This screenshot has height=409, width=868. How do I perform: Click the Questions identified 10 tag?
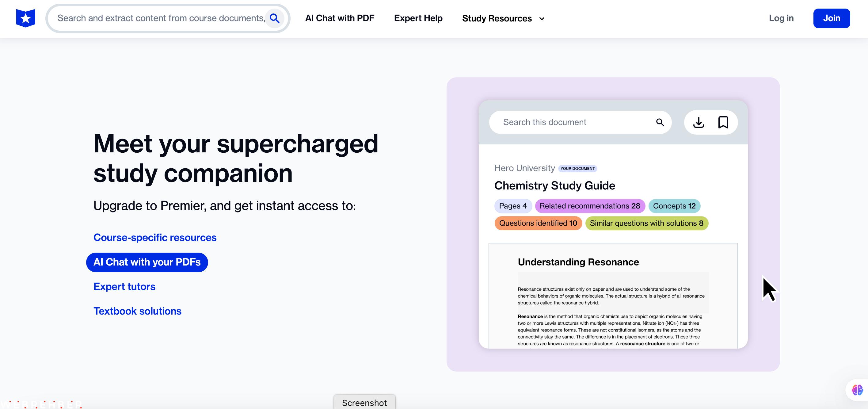pyautogui.click(x=538, y=223)
